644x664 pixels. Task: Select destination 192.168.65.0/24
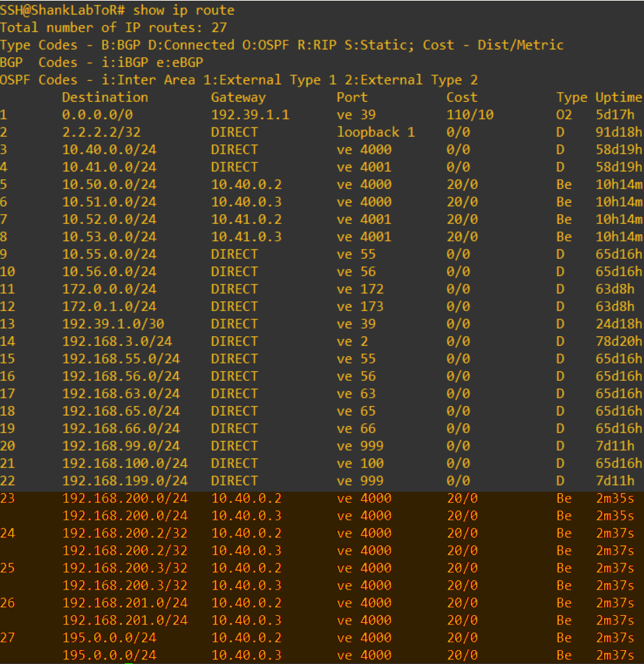121,411
